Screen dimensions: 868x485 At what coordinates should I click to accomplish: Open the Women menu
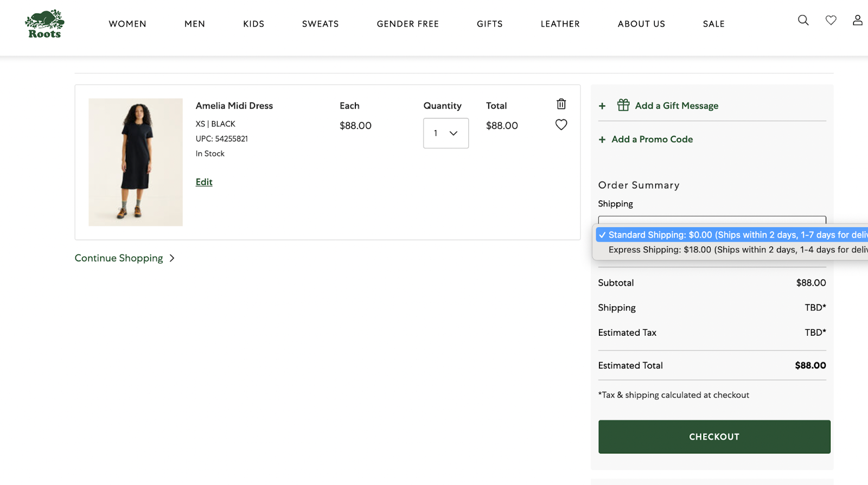(127, 24)
